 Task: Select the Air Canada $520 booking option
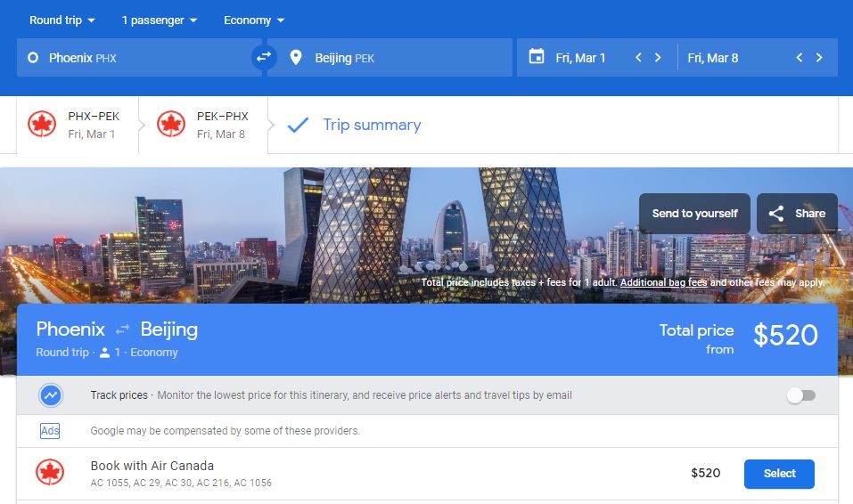click(x=779, y=474)
